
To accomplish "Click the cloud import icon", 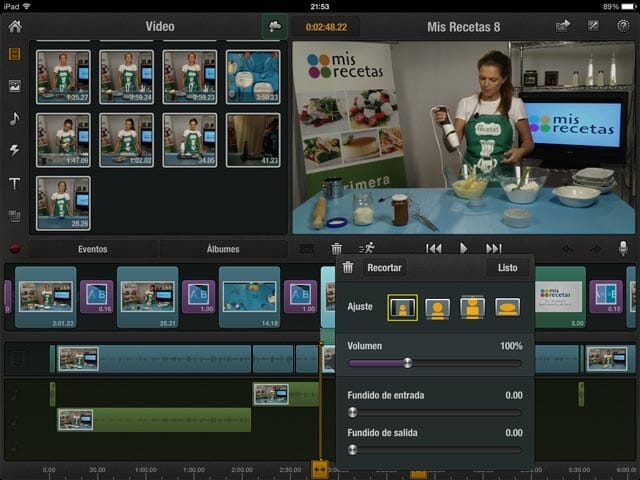I will click(x=274, y=26).
